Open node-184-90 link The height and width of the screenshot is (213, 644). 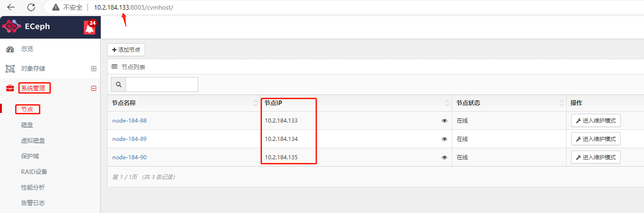pos(129,157)
